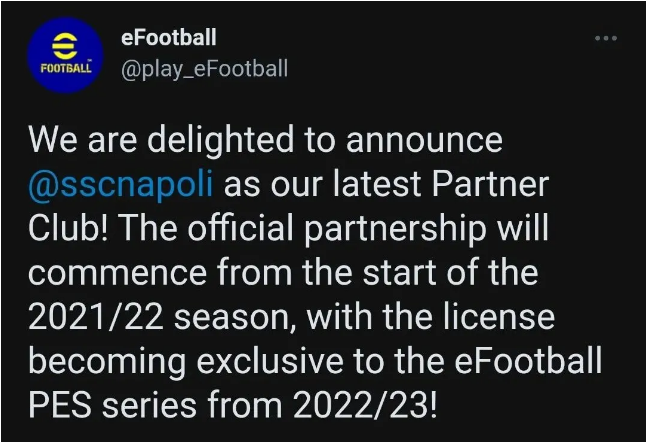Screen dimensions: 648x444
Task: Open the eFootball profile avatar
Action: 65,55
